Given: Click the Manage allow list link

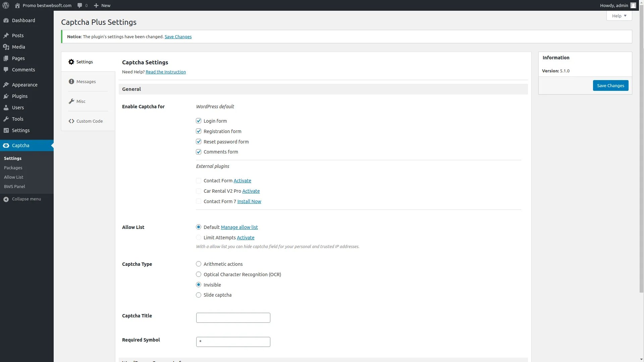Looking at the screenshot, I should 239,227.
